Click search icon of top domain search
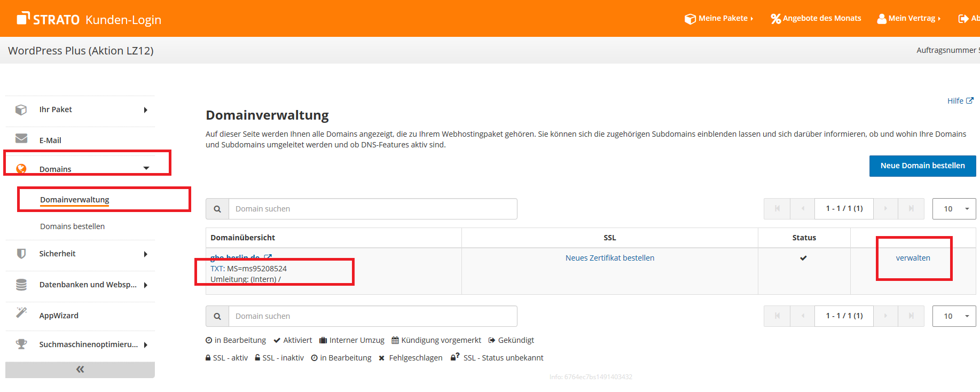Viewport: 980px width, 392px height. point(217,209)
